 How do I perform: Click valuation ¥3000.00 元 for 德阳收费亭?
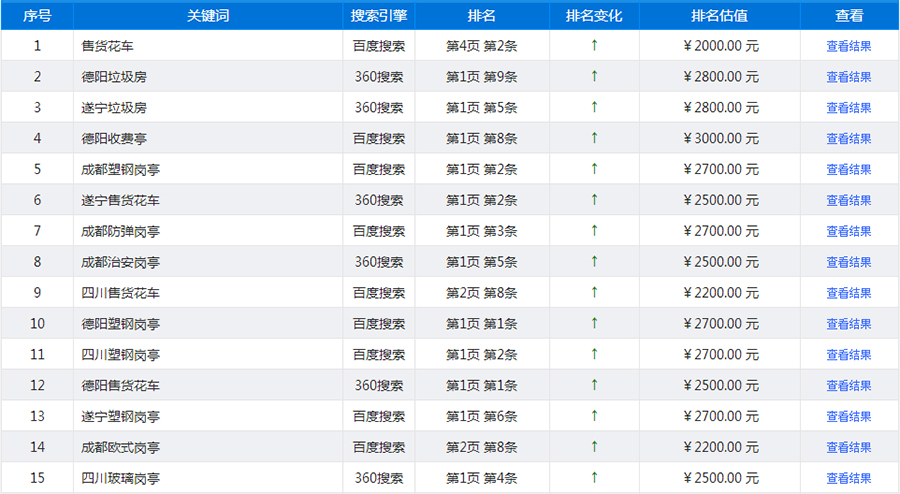(x=721, y=139)
